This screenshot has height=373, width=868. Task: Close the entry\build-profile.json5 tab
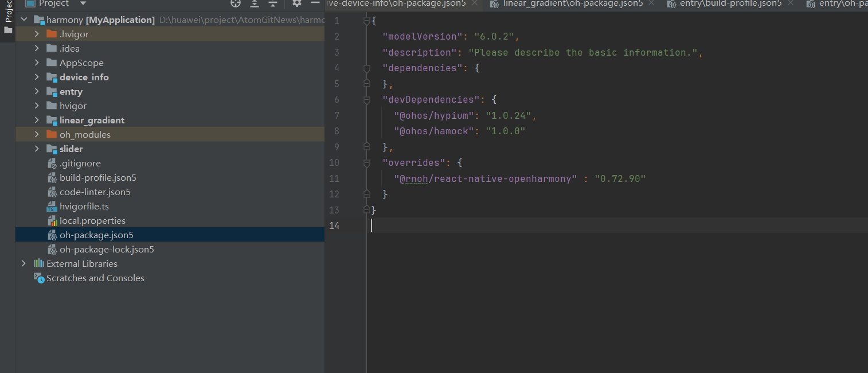click(x=791, y=3)
